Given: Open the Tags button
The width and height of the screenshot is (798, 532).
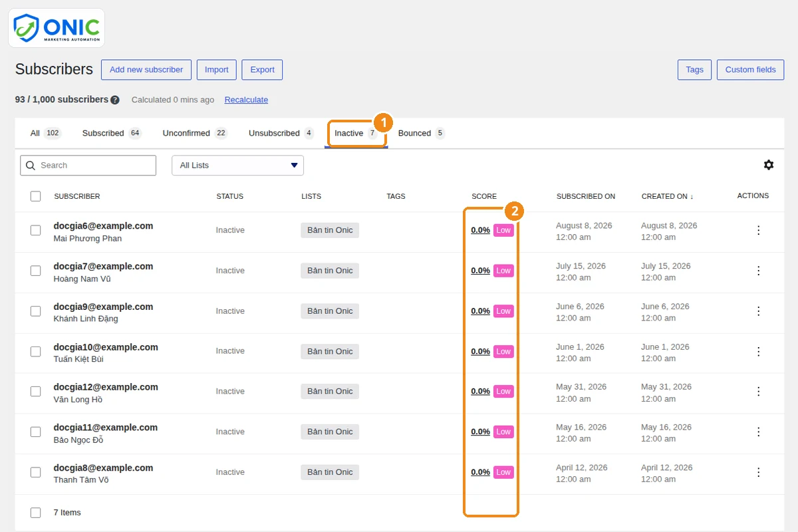Looking at the screenshot, I should click(695, 70).
